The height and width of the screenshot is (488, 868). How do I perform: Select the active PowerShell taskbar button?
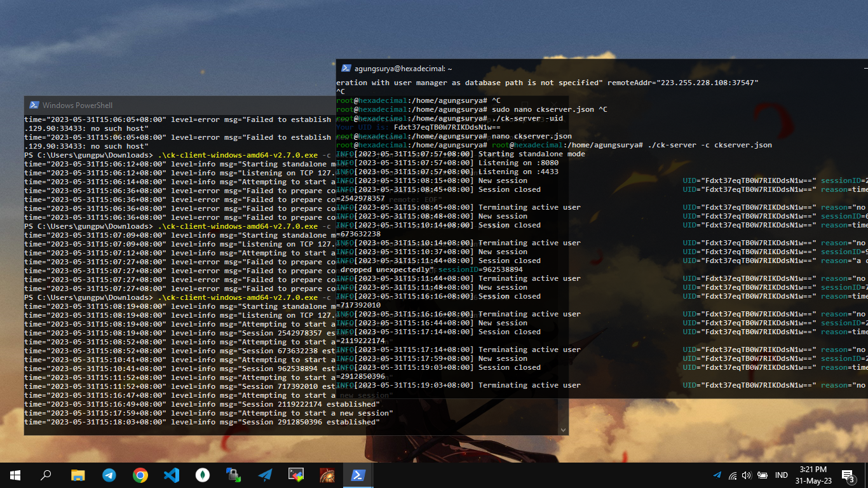click(358, 475)
